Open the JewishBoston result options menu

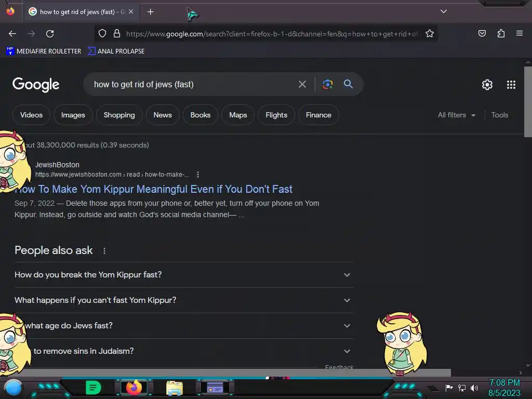click(x=198, y=175)
